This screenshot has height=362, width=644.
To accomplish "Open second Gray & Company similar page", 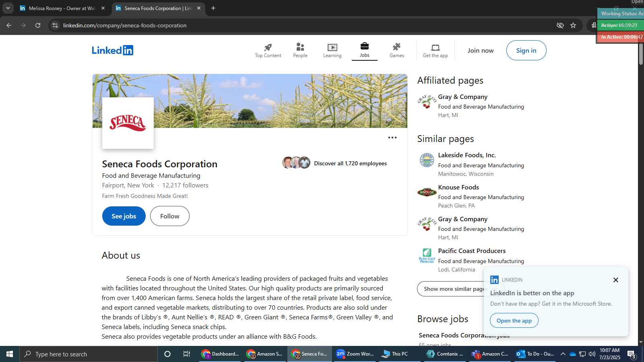I will click(x=462, y=219).
